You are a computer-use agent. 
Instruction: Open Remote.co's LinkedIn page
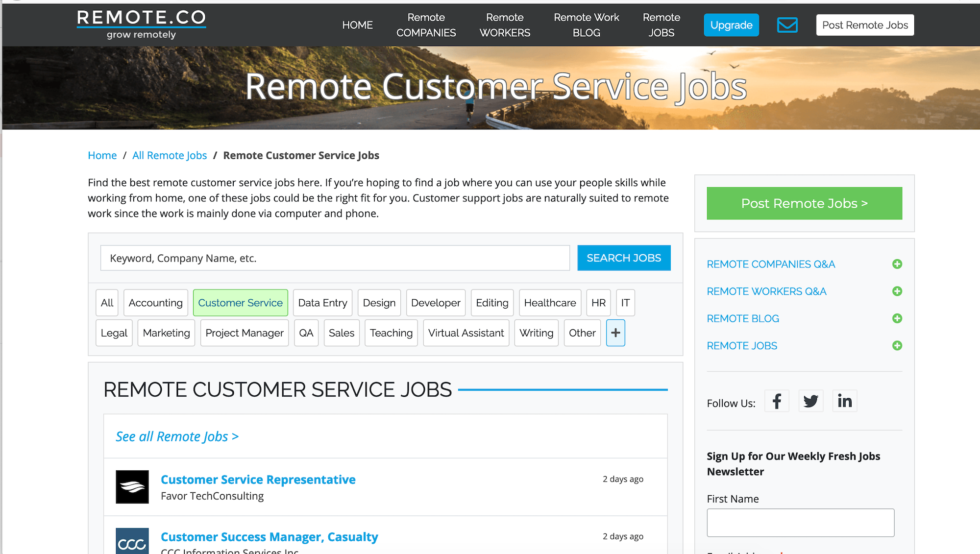tap(844, 401)
